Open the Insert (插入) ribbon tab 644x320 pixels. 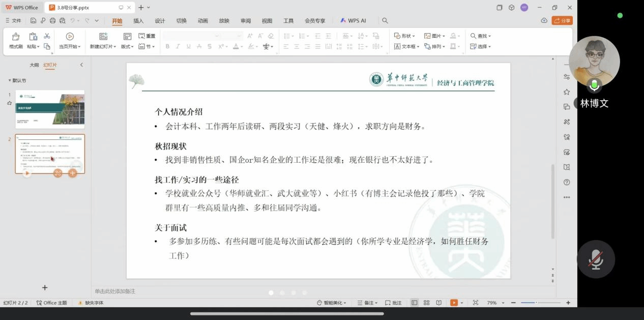click(138, 21)
